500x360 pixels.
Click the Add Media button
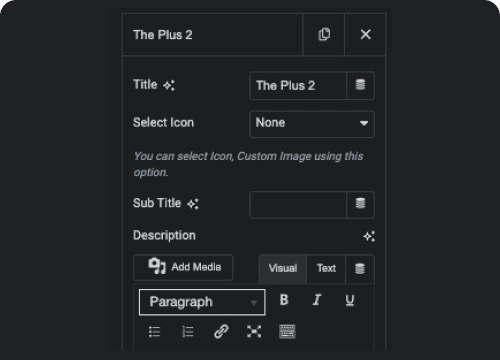coord(183,267)
